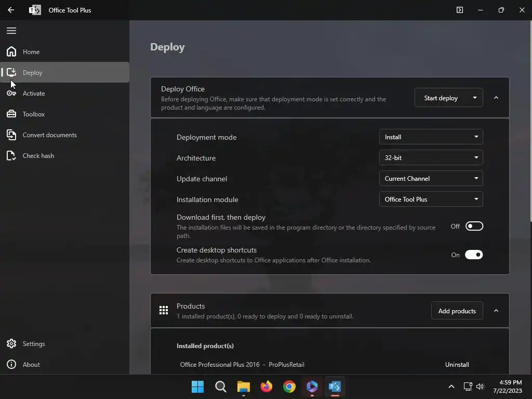Turn off Create desktop shortcuts switch
Screen dimensions: 532x399
(x=474, y=255)
